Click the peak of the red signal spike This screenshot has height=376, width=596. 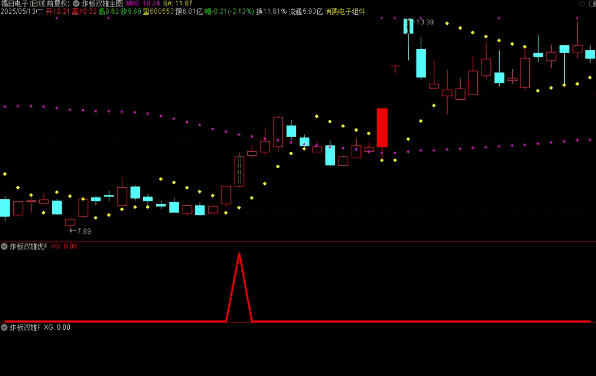point(239,254)
